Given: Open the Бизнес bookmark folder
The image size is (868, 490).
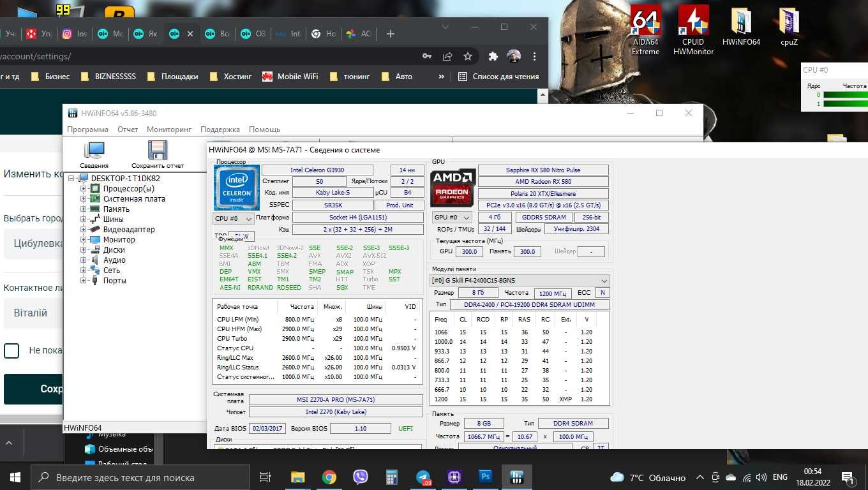Looking at the screenshot, I should point(51,77).
